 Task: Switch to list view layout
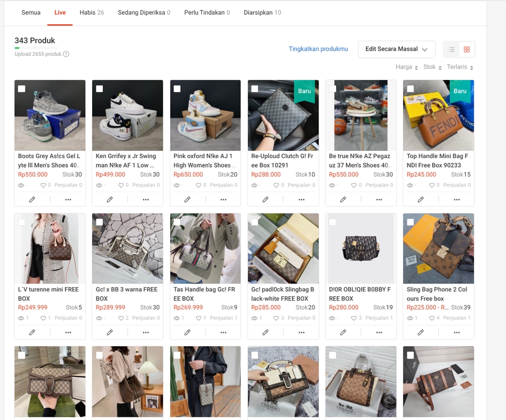(452, 50)
